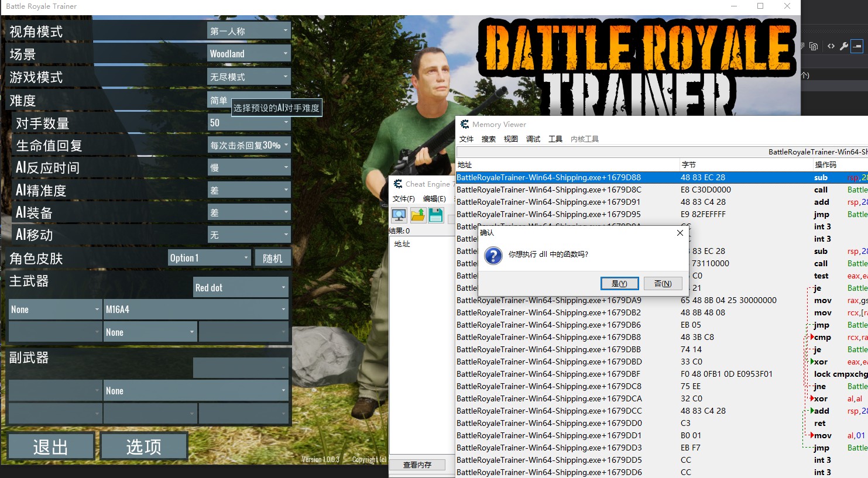Expand the 对手数量 dropdown showing 50
The width and height of the screenshot is (868, 478).
click(x=249, y=123)
